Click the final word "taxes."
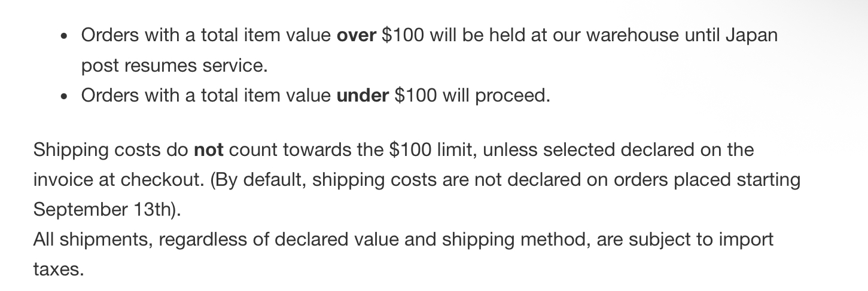This screenshot has height=291, width=868. 59,269
